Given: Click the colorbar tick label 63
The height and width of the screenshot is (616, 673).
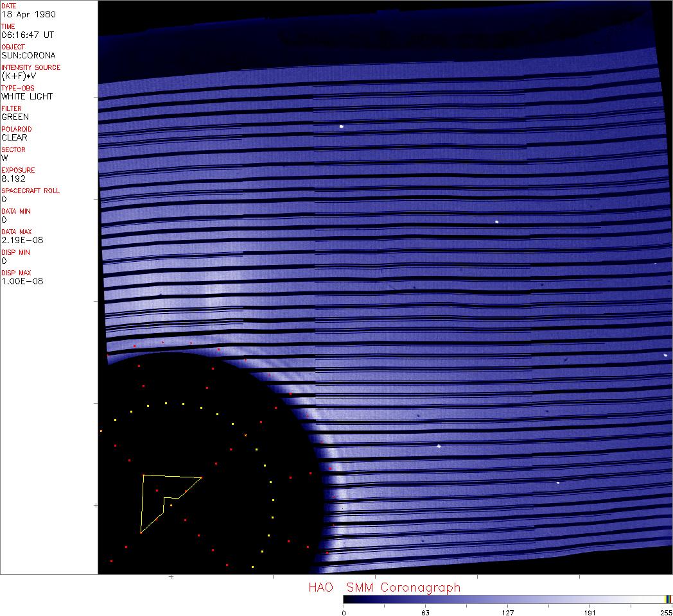Looking at the screenshot, I should tap(424, 612).
